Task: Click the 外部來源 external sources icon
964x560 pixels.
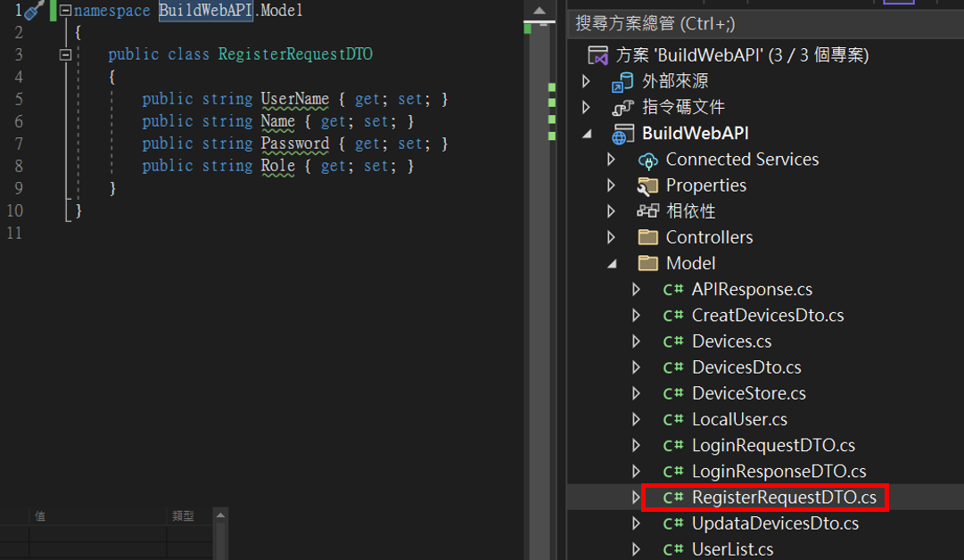Action: point(622,82)
